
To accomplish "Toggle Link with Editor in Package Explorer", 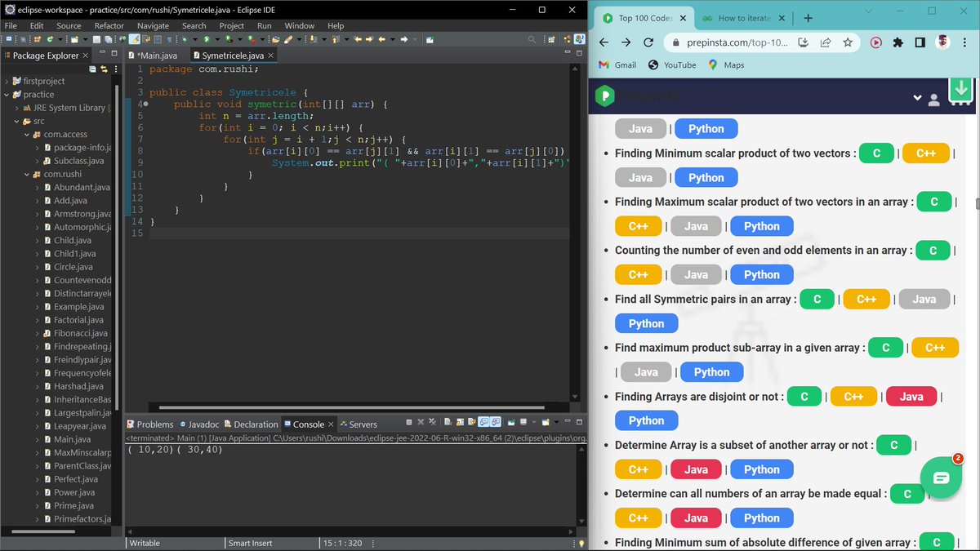I will [x=104, y=69].
